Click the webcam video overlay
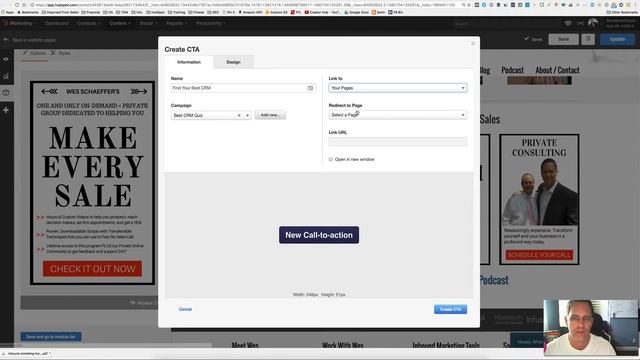Viewport: 640px width, 360px height. click(x=591, y=328)
